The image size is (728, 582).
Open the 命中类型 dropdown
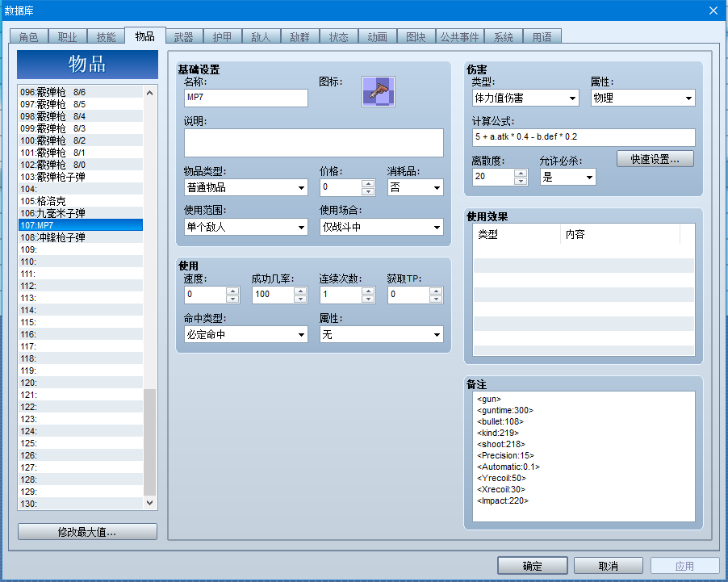click(245, 334)
